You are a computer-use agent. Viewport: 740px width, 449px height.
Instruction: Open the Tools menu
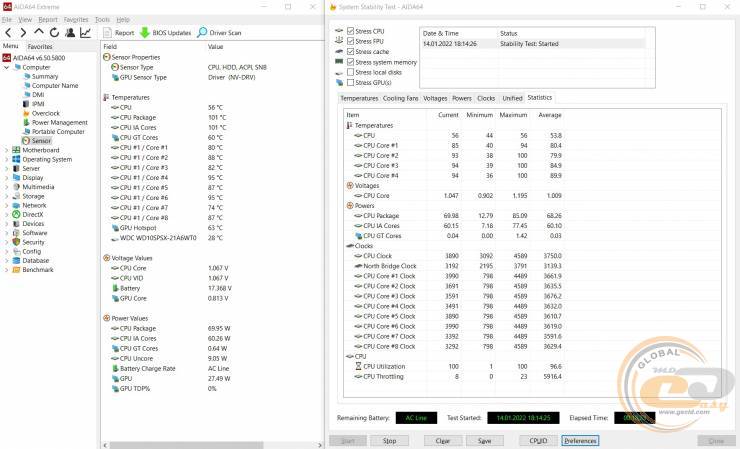pyautogui.click(x=102, y=20)
